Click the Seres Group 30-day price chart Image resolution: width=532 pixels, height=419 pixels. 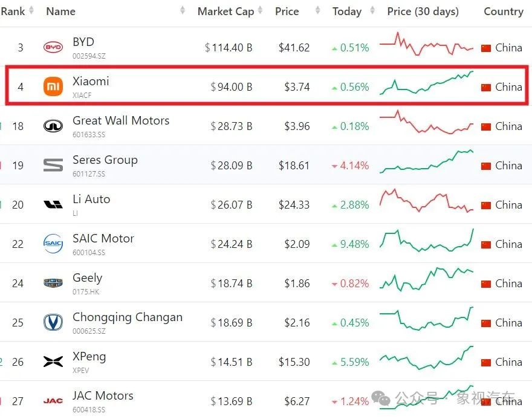click(x=426, y=161)
